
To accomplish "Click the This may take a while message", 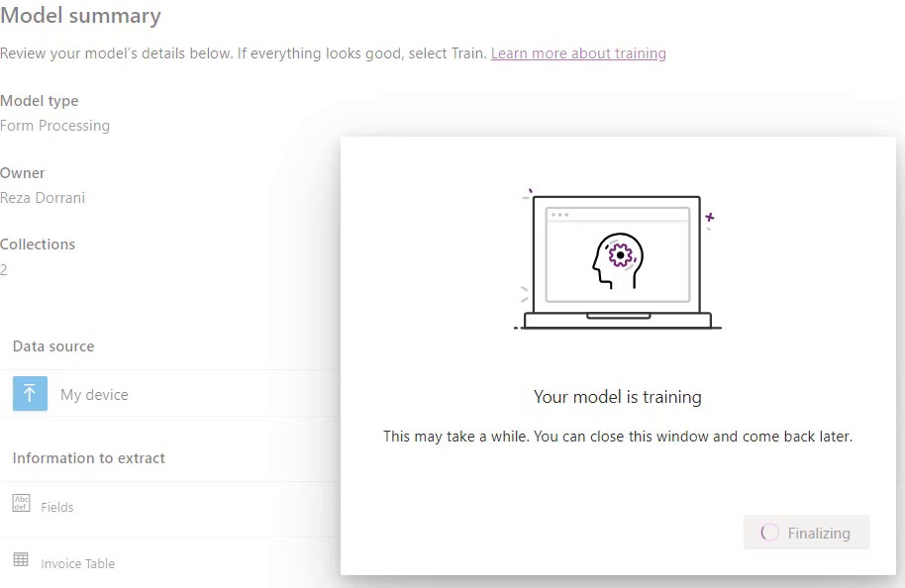I will [x=618, y=437].
